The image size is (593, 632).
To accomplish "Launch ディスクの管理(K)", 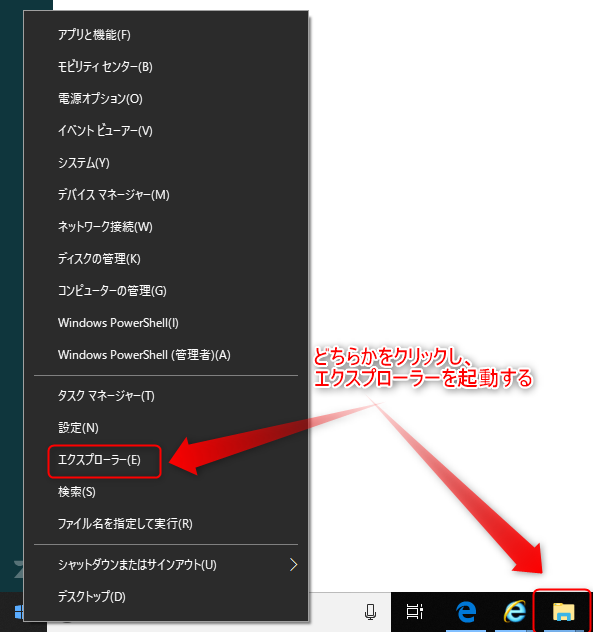I will [166, 259].
